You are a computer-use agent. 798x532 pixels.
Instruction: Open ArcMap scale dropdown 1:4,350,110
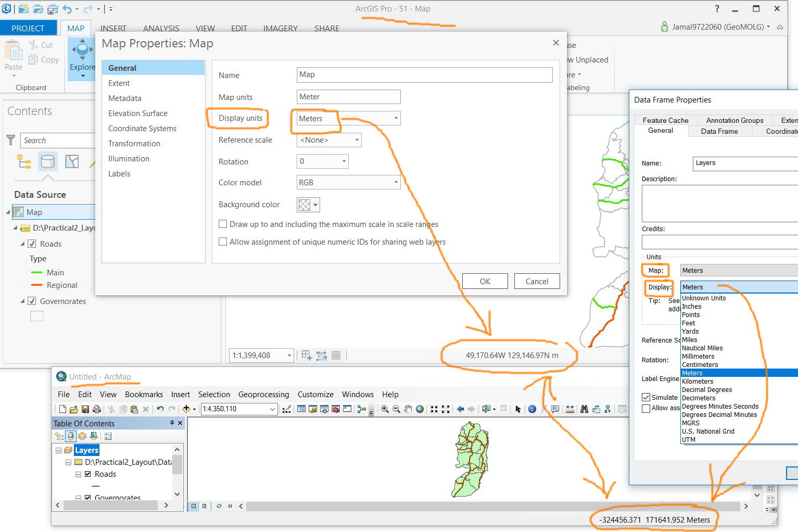[x=272, y=409]
